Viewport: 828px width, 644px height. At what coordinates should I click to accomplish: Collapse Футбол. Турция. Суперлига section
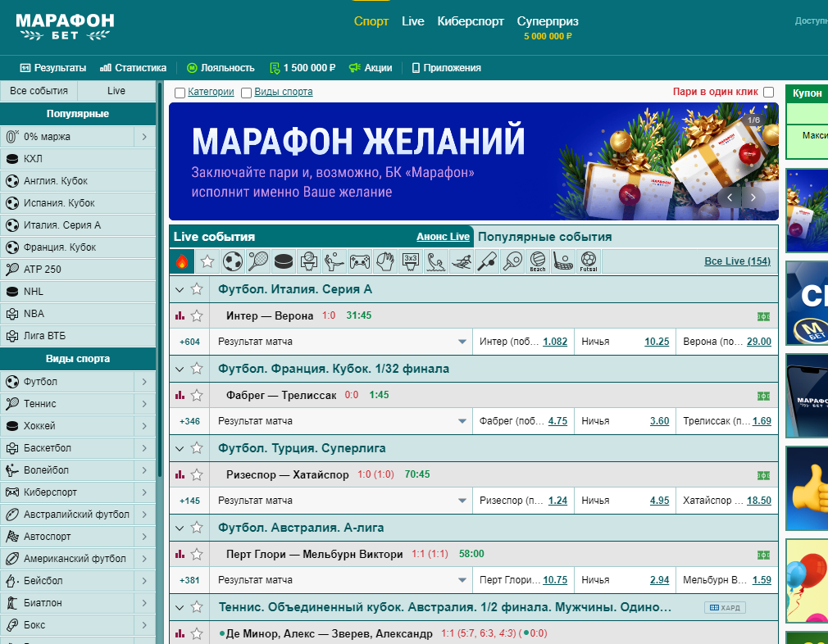180,449
